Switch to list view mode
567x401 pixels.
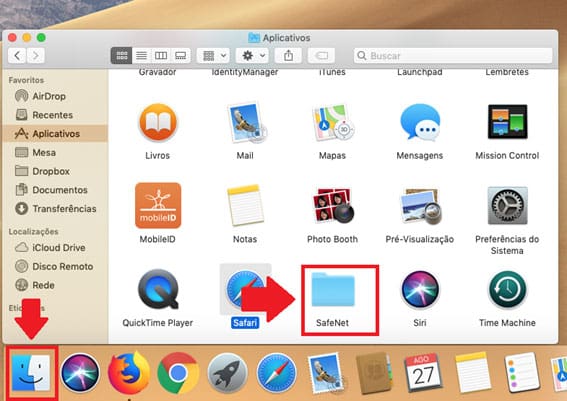[141, 56]
